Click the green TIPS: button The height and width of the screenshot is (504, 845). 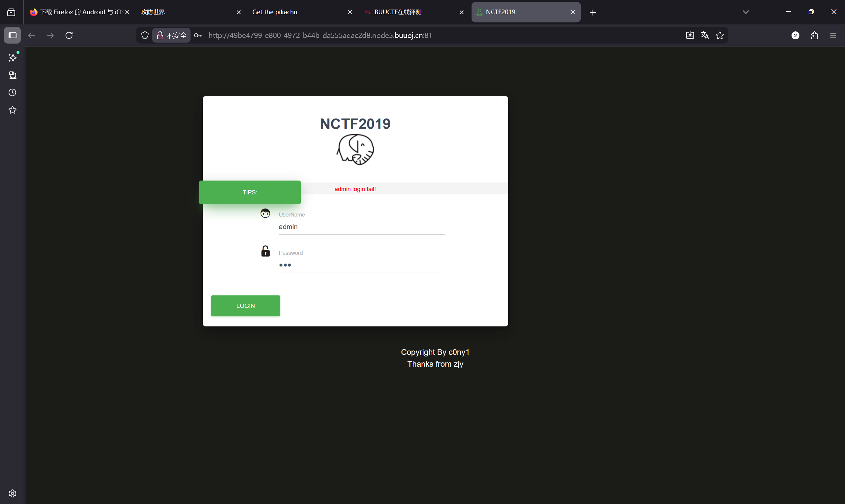250,192
